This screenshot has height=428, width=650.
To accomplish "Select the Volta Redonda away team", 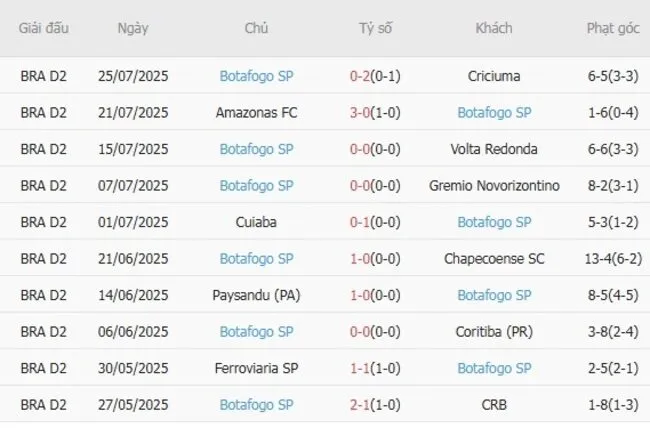I will point(494,149).
